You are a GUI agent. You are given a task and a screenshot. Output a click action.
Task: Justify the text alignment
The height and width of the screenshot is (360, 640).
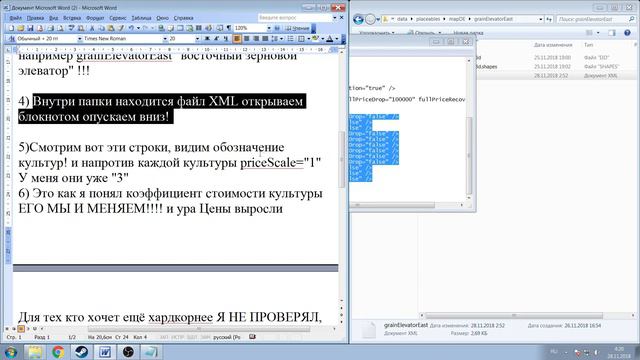265,39
